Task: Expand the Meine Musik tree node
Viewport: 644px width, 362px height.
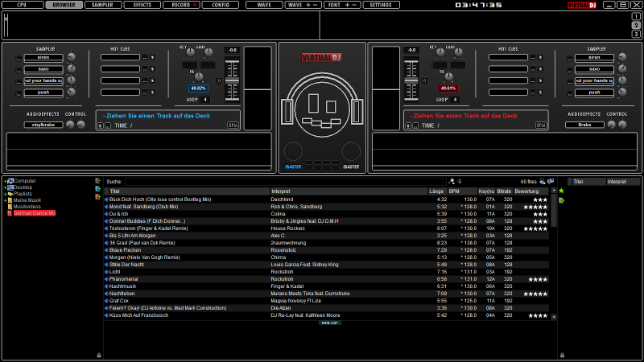Action: (6, 200)
